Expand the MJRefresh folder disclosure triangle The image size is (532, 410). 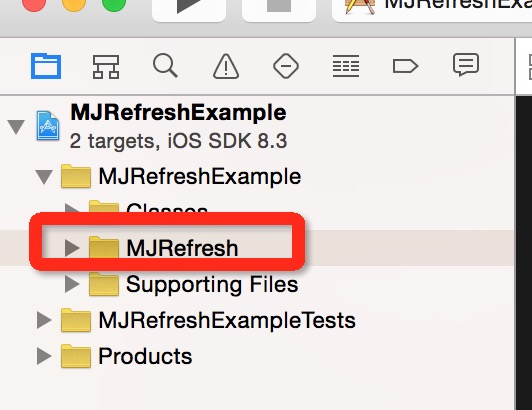click(72, 248)
